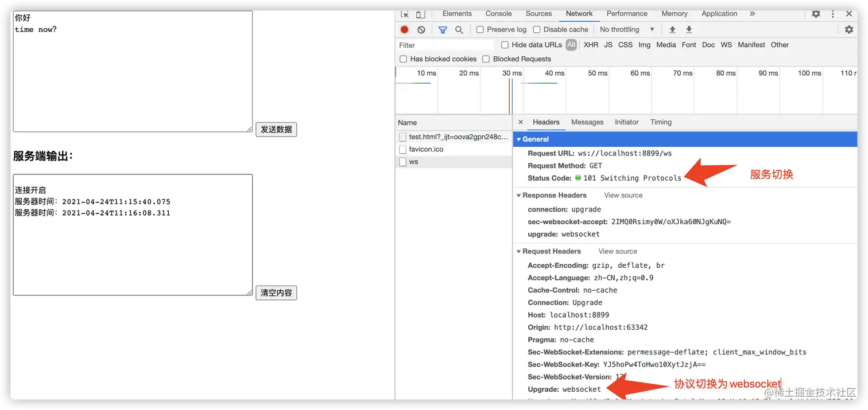This screenshot has height=410, width=868.
Task: Check Hide data URLs option
Action: 505,45
